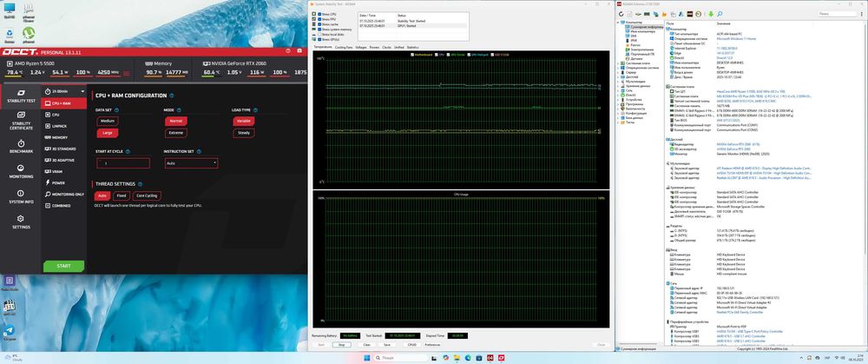Image resolution: width=868 pixels, height=364 pixels.
Task: Open System Info in OCCT sidebar
Action: coord(21,197)
